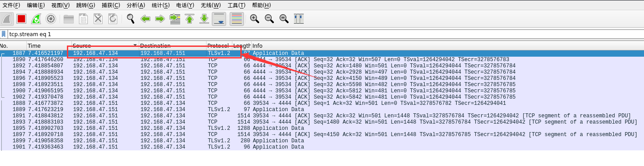Open the 编辑(E) menu
Viewport: 644px width, 166px height.
pyautogui.click(x=36, y=5)
